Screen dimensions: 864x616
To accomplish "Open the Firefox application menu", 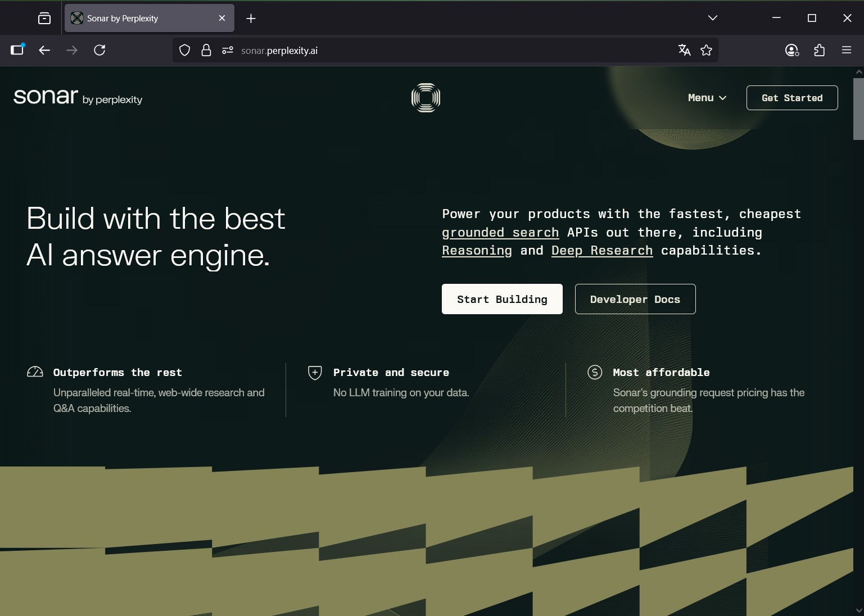I will pyautogui.click(x=847, y=50).
